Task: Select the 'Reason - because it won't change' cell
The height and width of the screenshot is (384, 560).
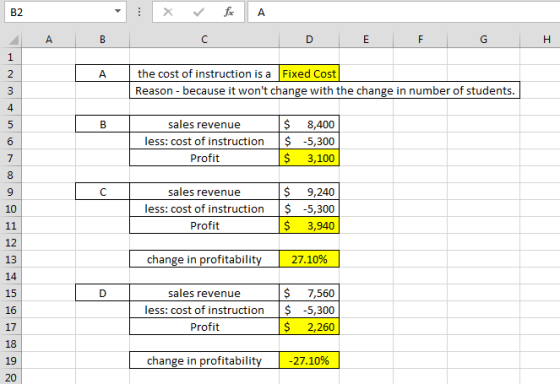Action: click(x=325, y=90)
